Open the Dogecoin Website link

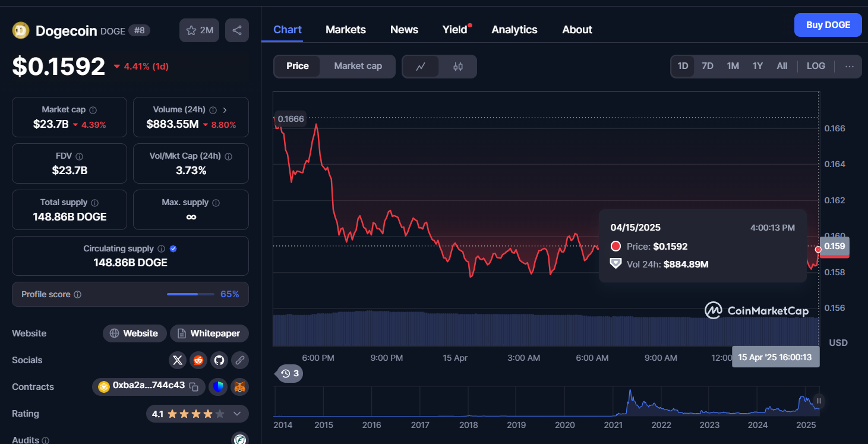pyautogui.click(x=134, y=333)
